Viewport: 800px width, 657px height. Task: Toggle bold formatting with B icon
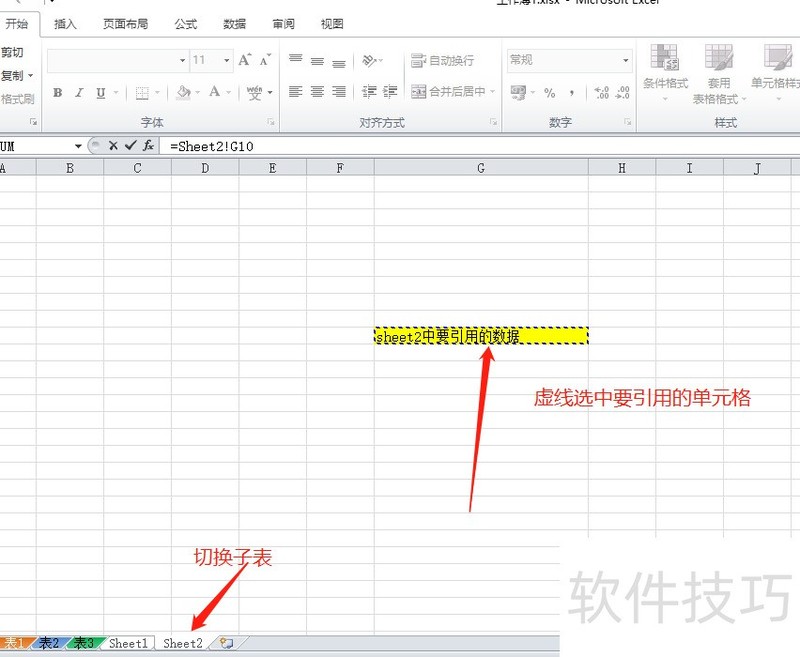point(58,92)
